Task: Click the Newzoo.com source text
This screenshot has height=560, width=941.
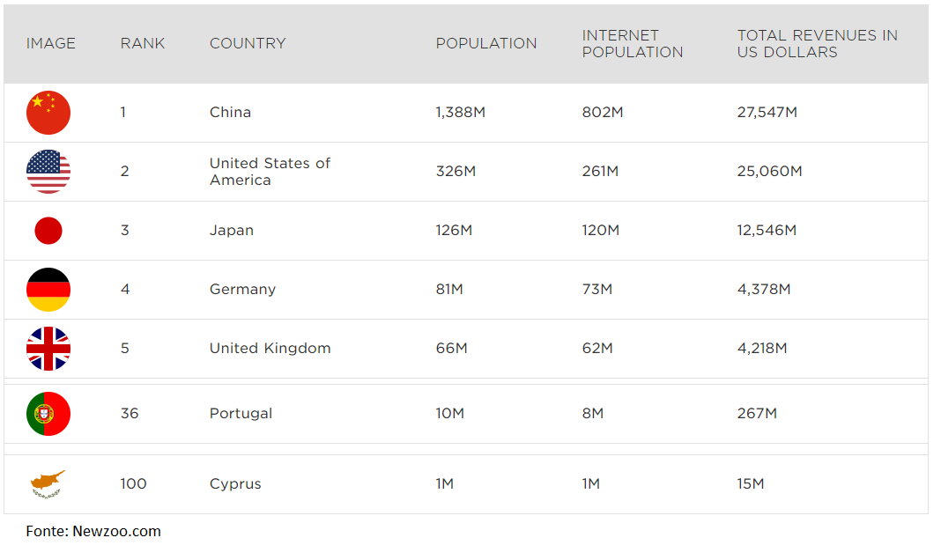Action: [x=117, y=531]
